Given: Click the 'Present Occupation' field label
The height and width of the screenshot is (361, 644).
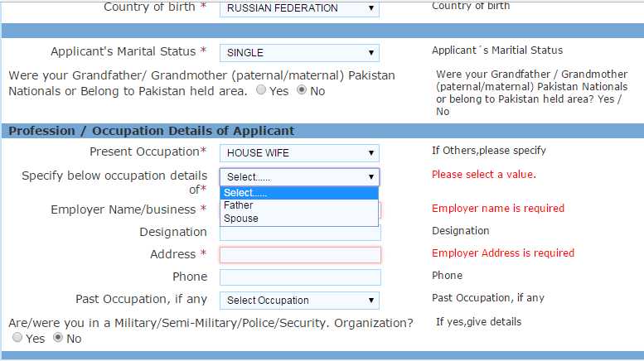Looking at the screenshot, I should (144, 152).
